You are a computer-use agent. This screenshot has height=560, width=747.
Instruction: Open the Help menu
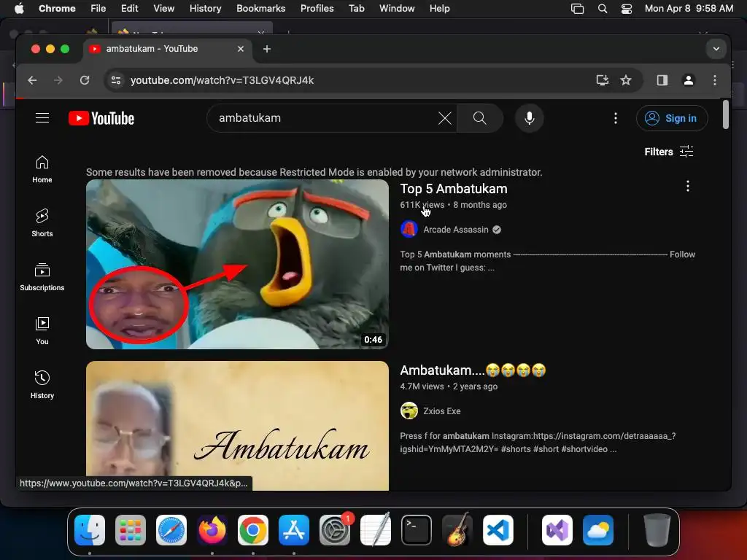[439, 8]
